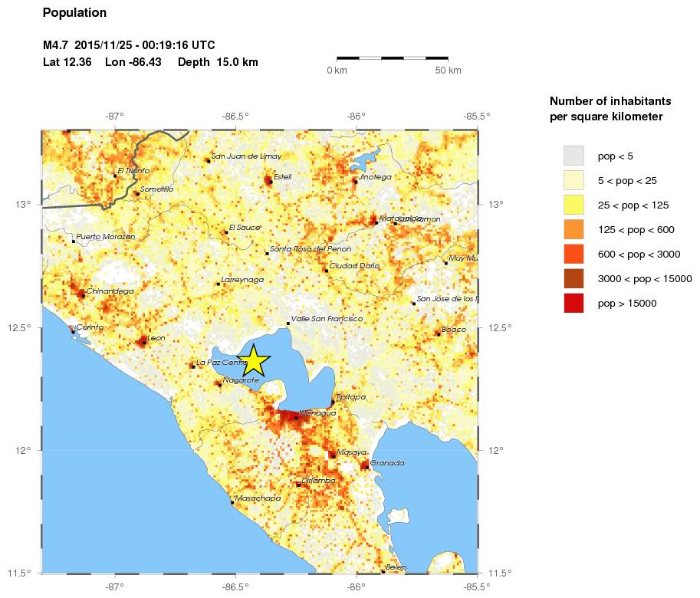Screen dimensions: 700x598
Task: Click the Diriamba city label
Action: (318, 481)
